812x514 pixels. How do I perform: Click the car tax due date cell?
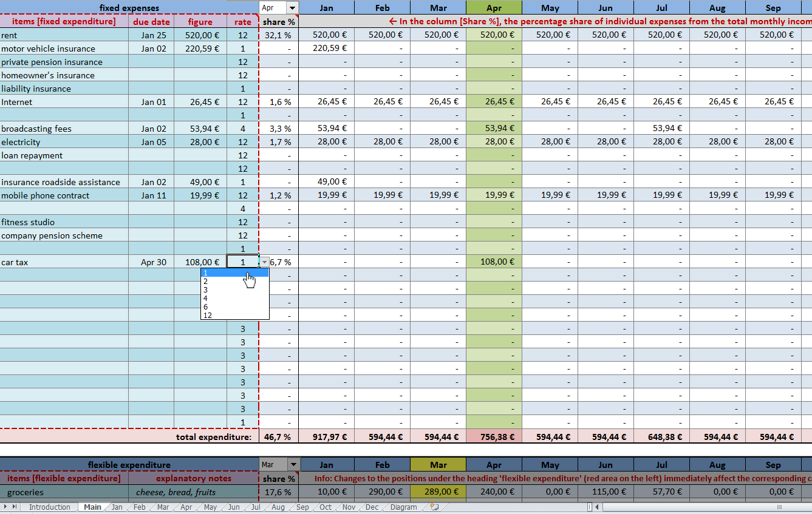point(151,262)
